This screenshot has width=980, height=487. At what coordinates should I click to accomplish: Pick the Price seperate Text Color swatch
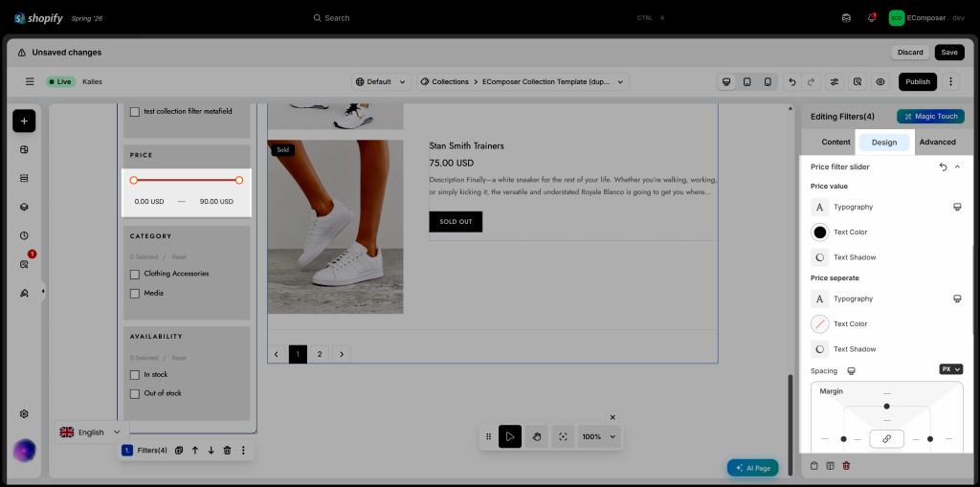click(x=820, y=323)
